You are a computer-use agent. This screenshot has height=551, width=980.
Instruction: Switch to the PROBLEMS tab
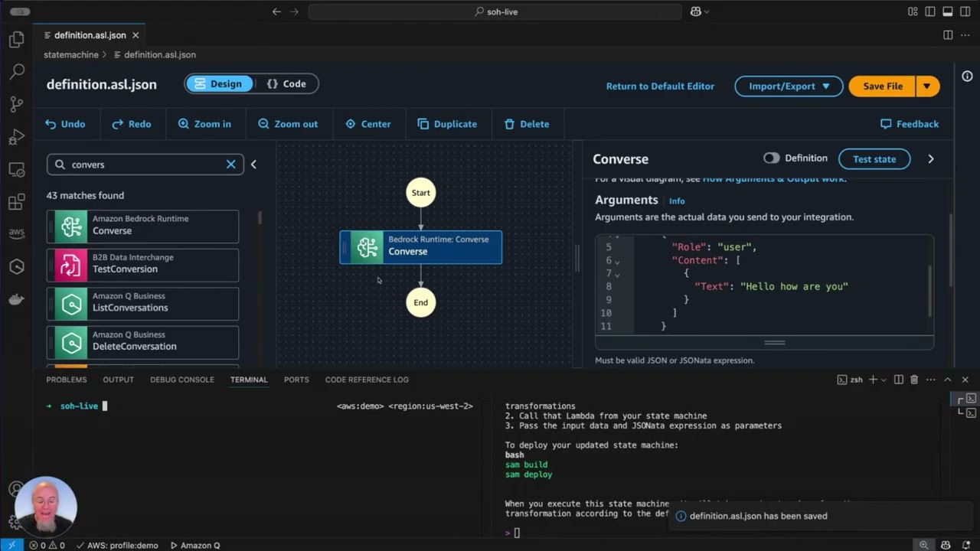[67, 380]
